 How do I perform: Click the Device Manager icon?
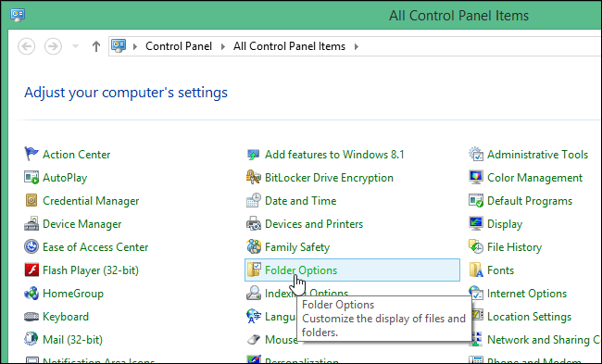point(31,223)
